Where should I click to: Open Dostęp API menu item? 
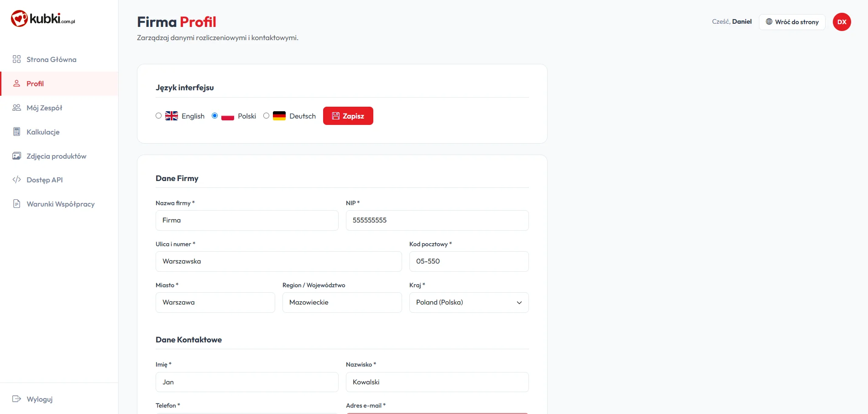coord(59,180)
